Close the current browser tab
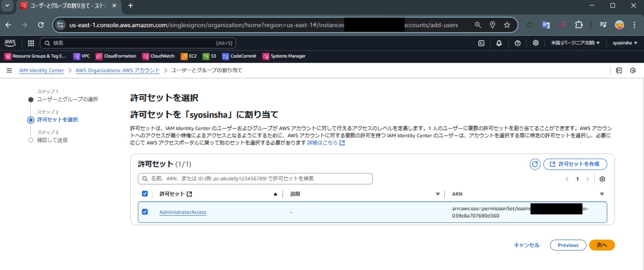The width and height of the screenshot is (644, 270). point(115,6)
